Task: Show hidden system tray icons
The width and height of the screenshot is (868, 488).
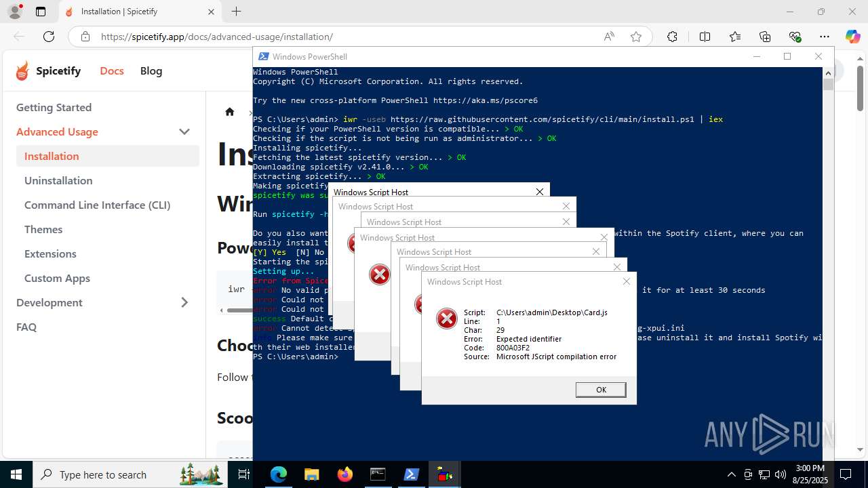Action: click(731, 474)
